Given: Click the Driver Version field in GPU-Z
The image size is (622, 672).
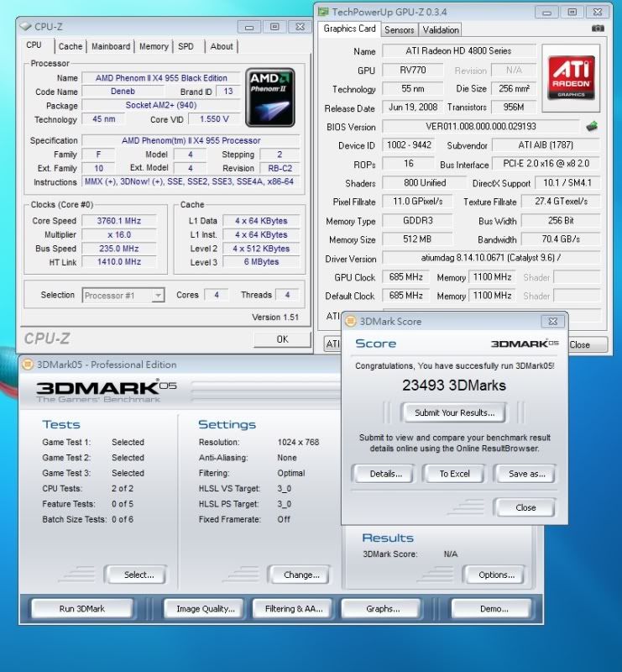Looking at the screenshot, I should [x=490, y=258].
